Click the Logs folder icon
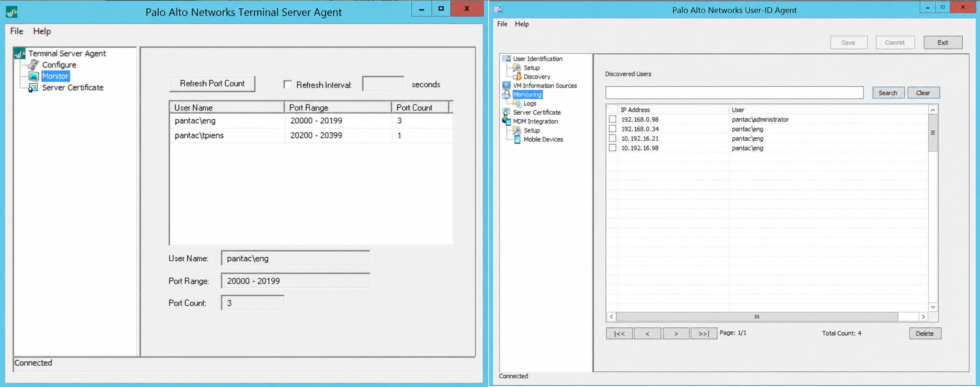Viewport: 980px width, 387px height. 517,103
